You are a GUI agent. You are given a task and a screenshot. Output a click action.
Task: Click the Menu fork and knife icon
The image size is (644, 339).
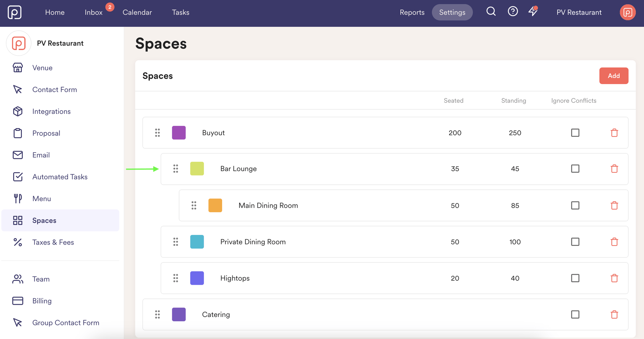[18, 198]
